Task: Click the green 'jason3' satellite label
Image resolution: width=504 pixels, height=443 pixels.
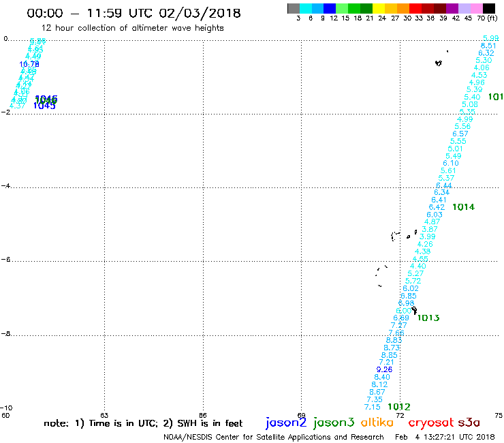Action: [334, 423]
